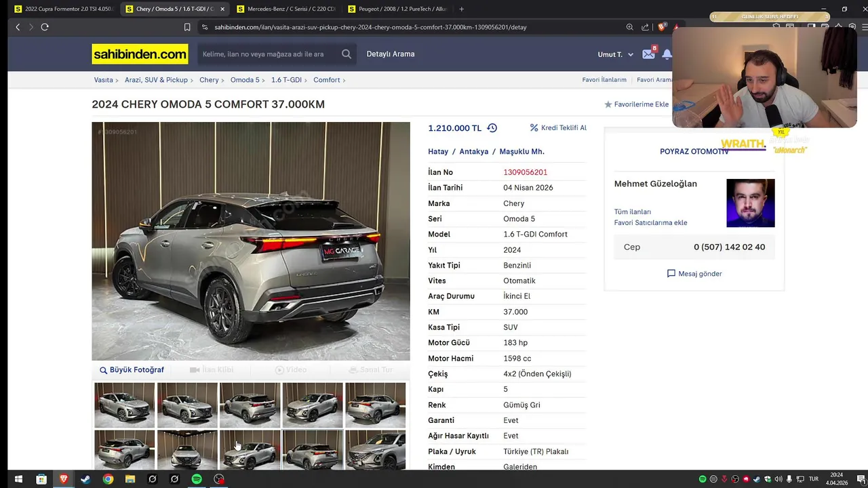Image resolution: width=868 pixels, height=488 pixels.
Task: Click the ad number 1309056201
Action: click(525, 172)
